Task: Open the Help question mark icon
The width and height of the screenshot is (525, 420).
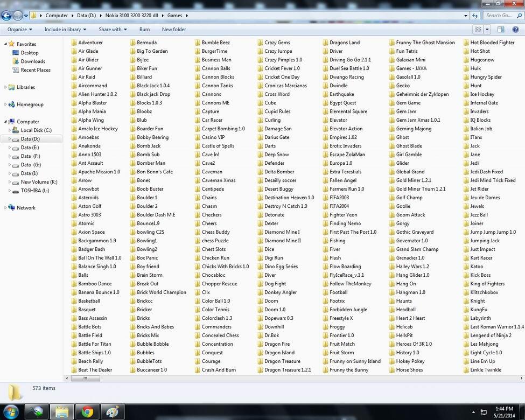Action: pyautogui.click(x=516, y=30)
